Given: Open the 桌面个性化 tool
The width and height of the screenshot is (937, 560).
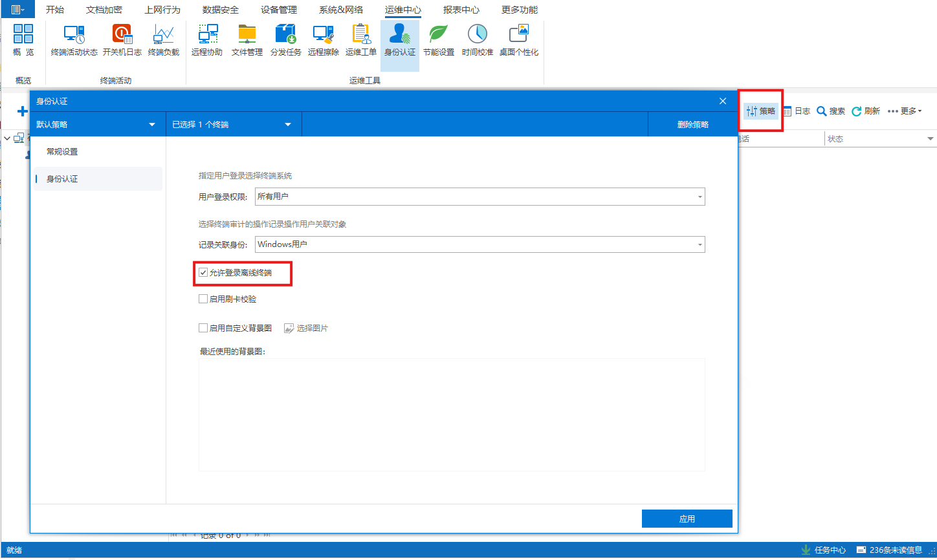Looking at the screenshot, I should point(518,41).
